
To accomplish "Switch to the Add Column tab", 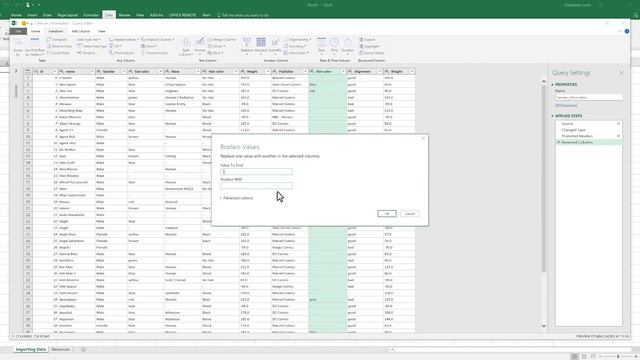I will pos(81,31).
